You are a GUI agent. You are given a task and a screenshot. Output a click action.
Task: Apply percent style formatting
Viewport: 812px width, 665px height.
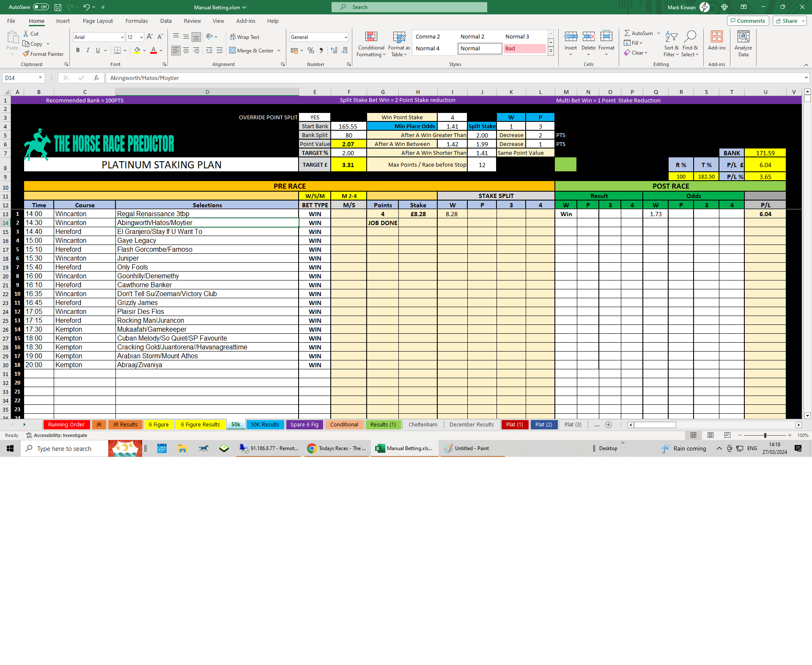click(311, 50)
